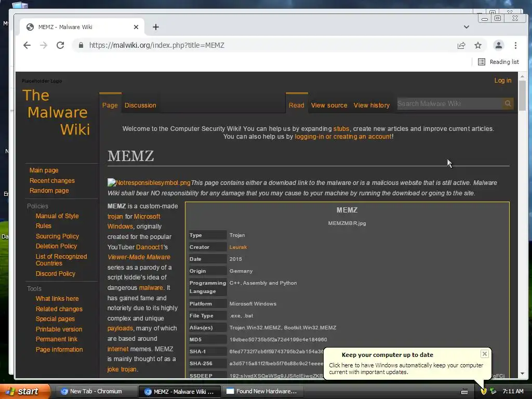Open the Sourcing Policy link

pyautogui.click(x=57, y=236)
